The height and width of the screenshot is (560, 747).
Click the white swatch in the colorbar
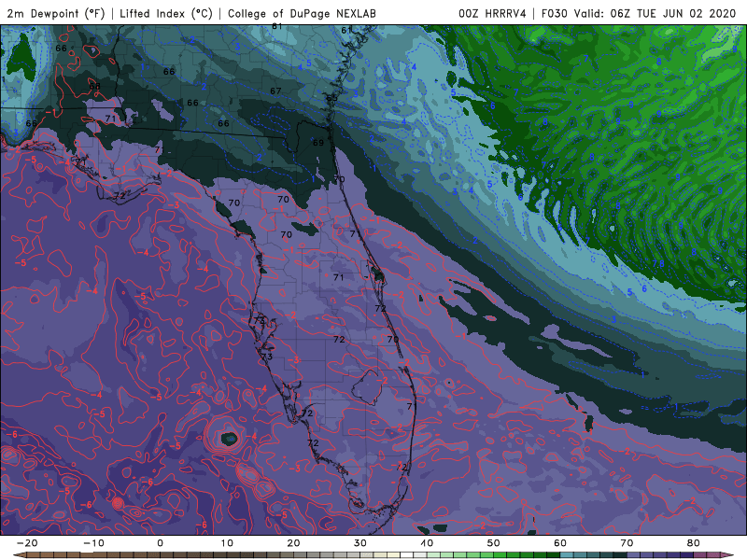point(406,555)
